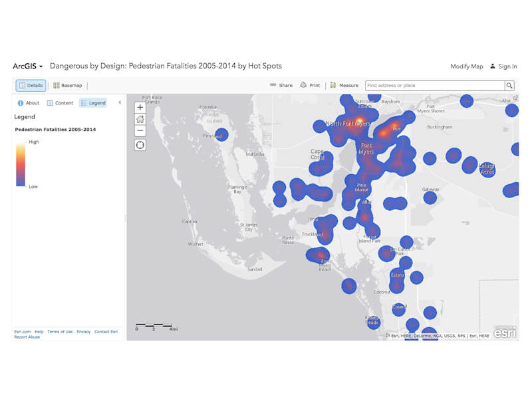Zoom in with the plus button
The width and height of the screenshot is (532, 399).
140,107
